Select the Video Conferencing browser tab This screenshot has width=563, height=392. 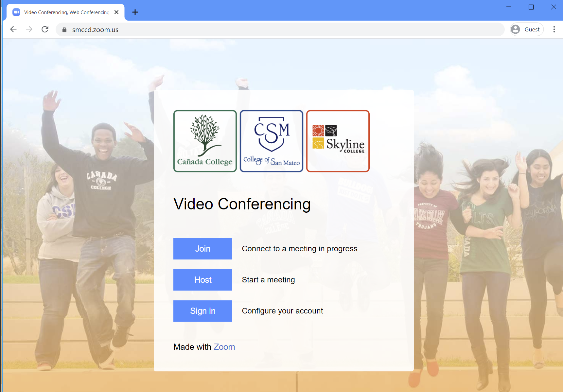pos(65,12)
